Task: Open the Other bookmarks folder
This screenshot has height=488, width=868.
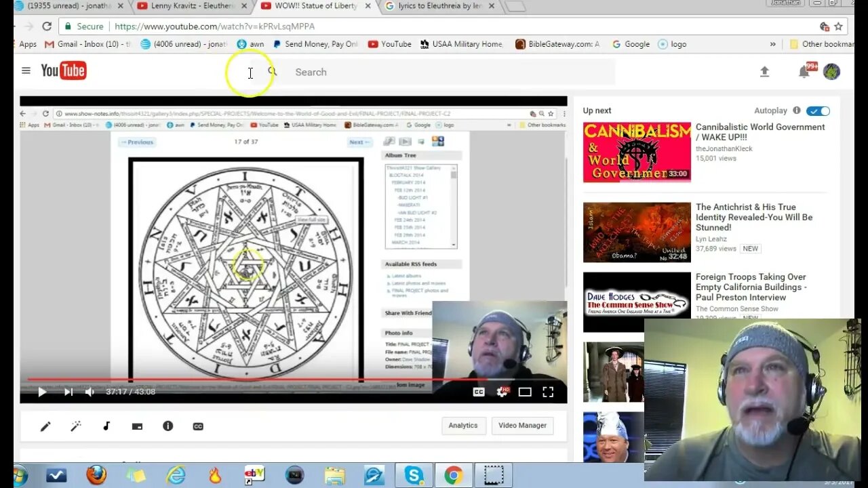Action: click(x=821, y=44)
